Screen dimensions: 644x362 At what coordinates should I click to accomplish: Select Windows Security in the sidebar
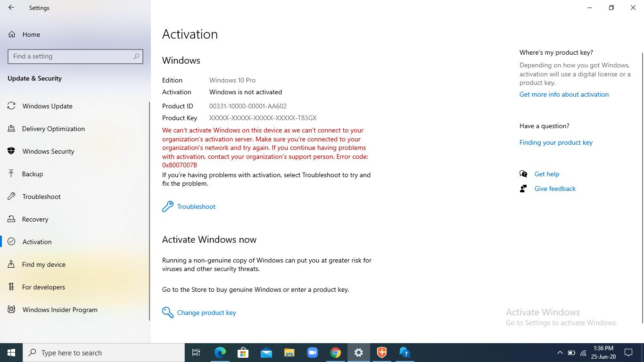point(75,151)
